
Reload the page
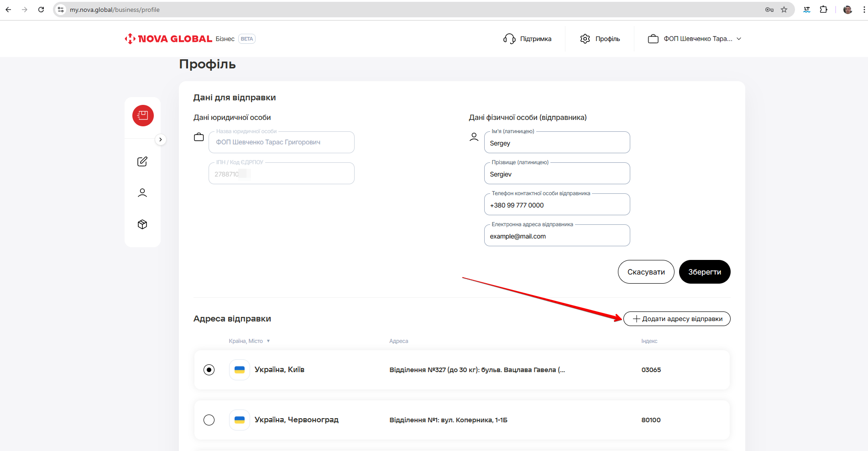(x=41, y=10)
